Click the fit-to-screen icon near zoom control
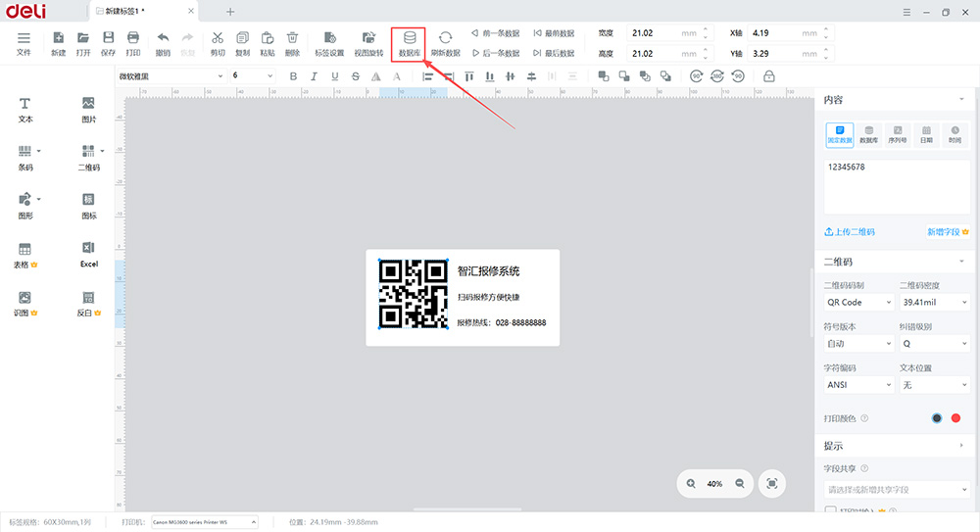The height and width of the screenshot is (532, 980). (x=772, y=483)
